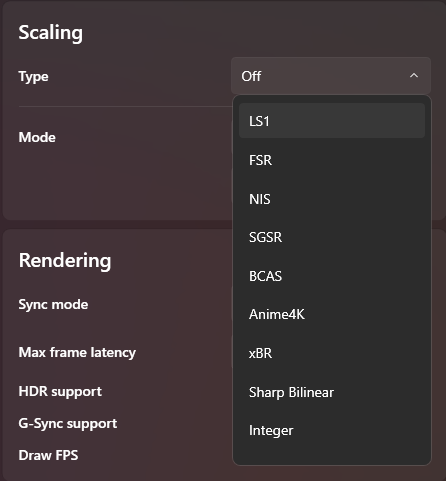Choose FSR from the list
Screen dimensions: 446x481
click(x=332, y=160)
